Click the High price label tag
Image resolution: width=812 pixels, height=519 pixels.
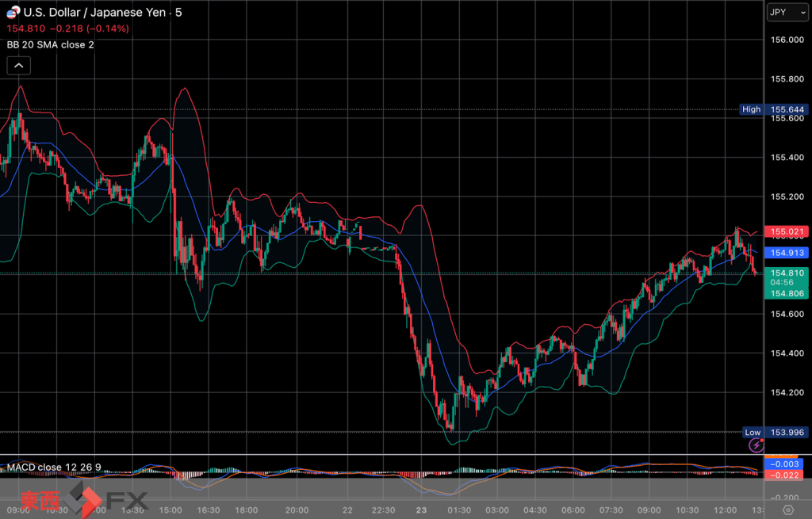pos(751,109)
